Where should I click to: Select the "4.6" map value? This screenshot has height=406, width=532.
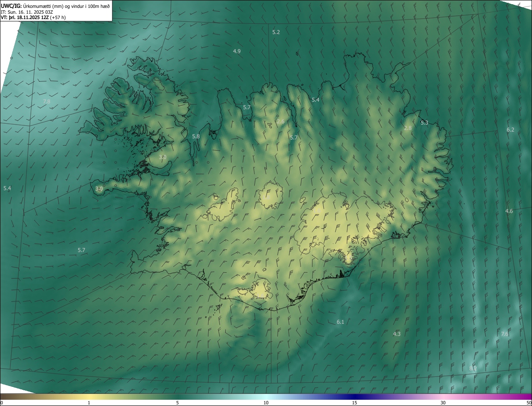[509, 211]
